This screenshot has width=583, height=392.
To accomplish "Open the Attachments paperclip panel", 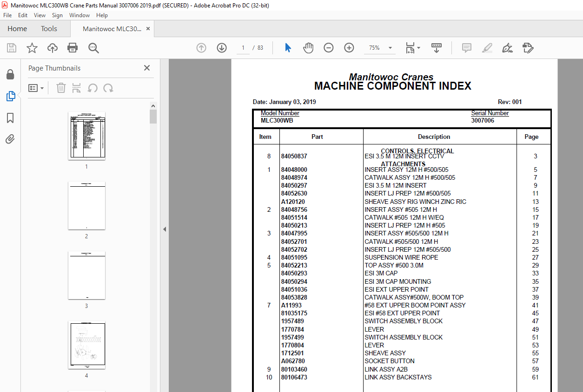I will [10, 139].
